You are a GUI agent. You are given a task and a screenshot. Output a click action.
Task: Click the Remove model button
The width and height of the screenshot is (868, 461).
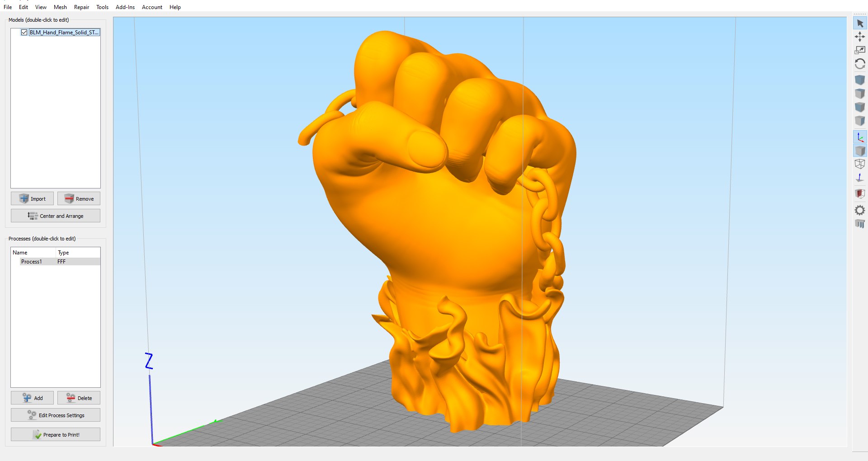[79, 198]
